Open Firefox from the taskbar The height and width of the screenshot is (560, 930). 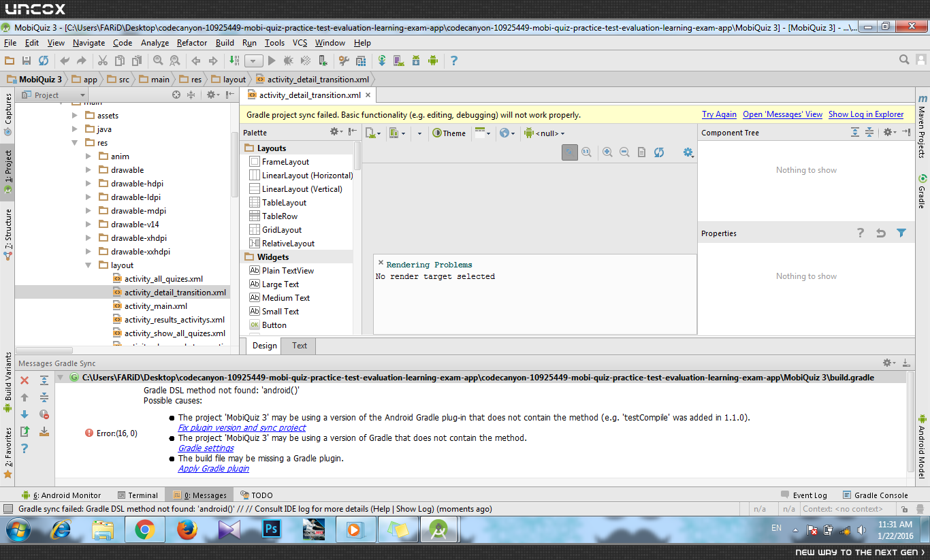click(x=187, y=529)
